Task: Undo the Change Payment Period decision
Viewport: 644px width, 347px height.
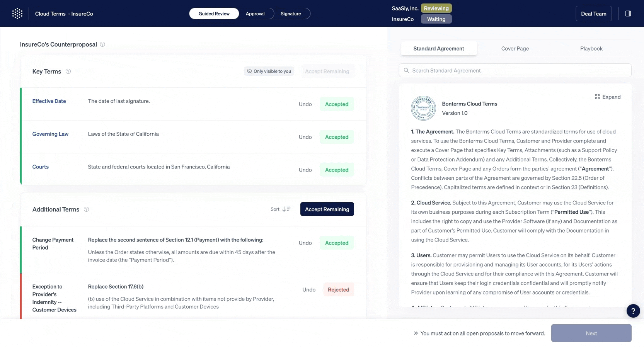Action: click(305, 243)
